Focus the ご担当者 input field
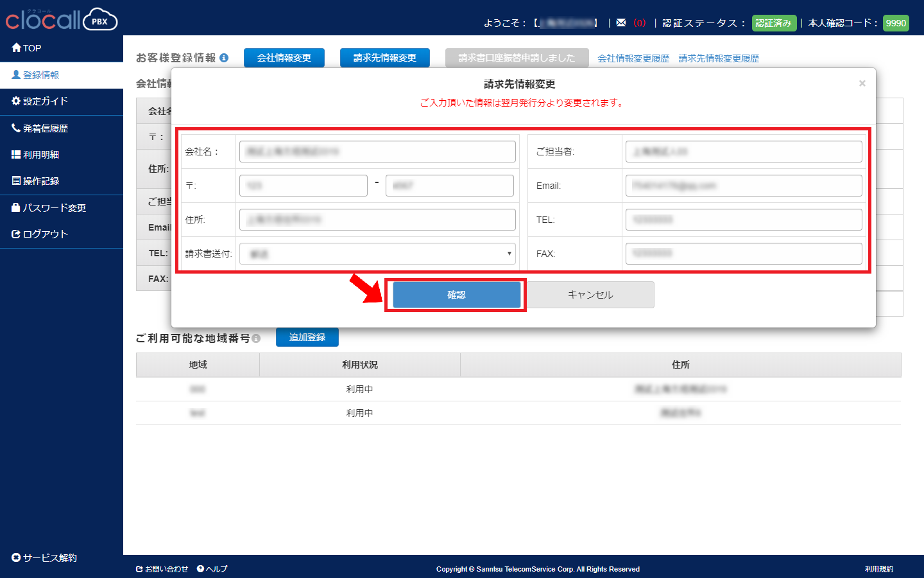 coord(744,152)
